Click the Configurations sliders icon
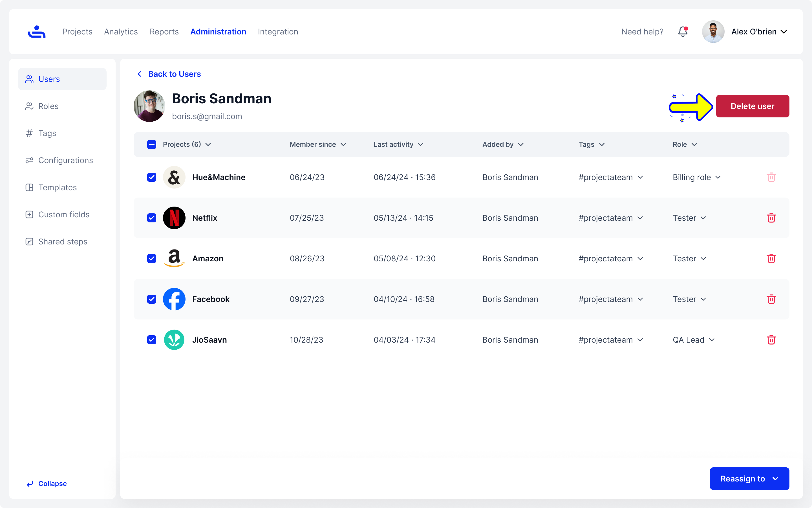Image resolution: width=812 pixels, height=508 pixels. tap(29, 160)
